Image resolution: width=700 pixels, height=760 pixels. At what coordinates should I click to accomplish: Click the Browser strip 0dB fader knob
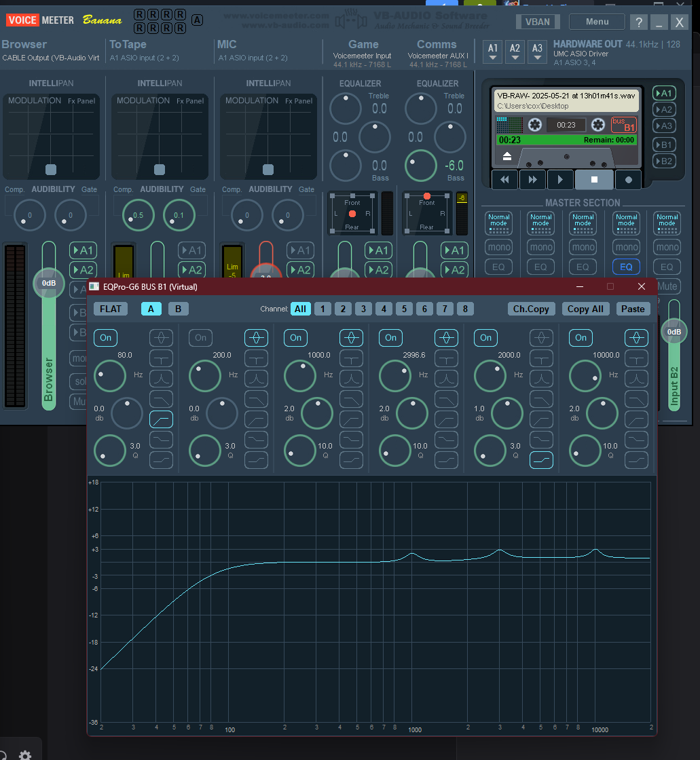(48, 283)
